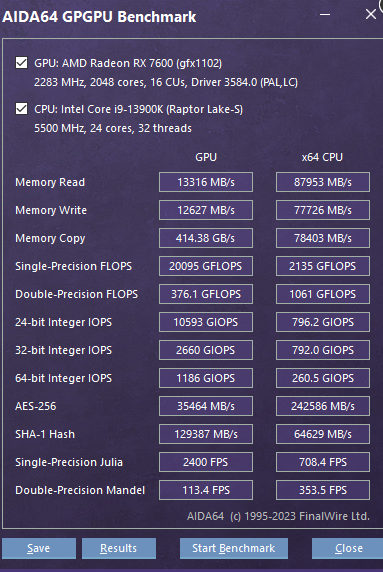Viewport: 383px width, 572px height.
Task: Click the GPU Memory Write 12627 MB/s box
Action: 206,210
